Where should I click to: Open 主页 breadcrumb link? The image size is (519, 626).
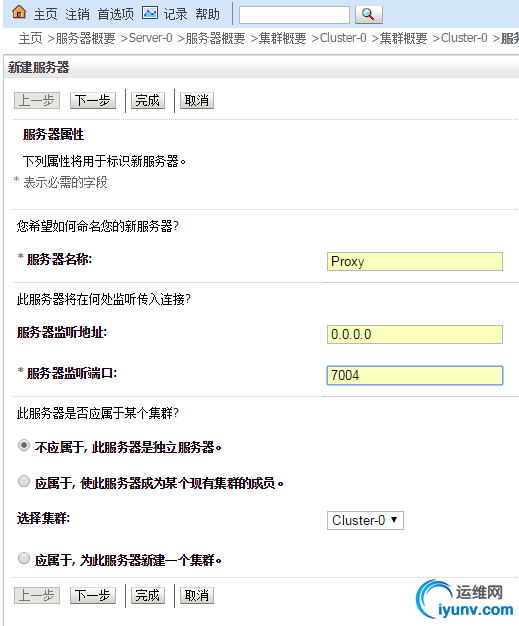30,38
